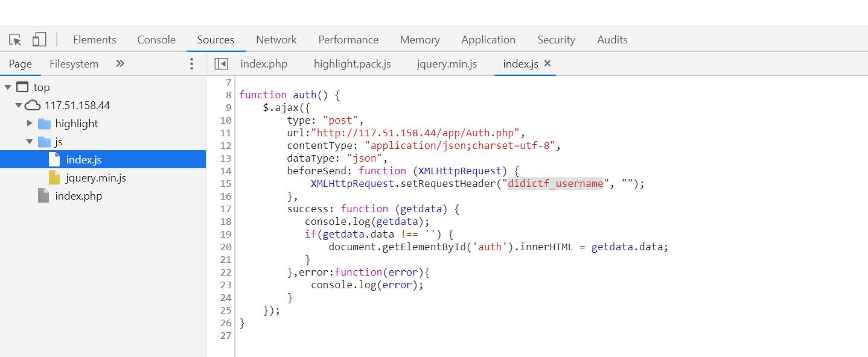Screen dimensions: 868x357
Task: Select the index.js editor tab
Action: tap(520, 64)
